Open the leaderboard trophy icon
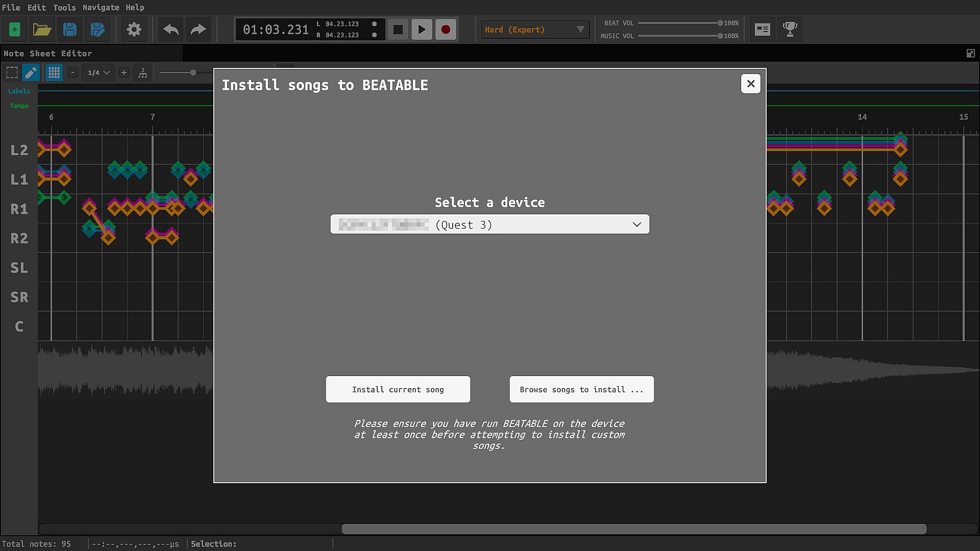Viewport: 980px width, 551px height. (x=790, y=30)
